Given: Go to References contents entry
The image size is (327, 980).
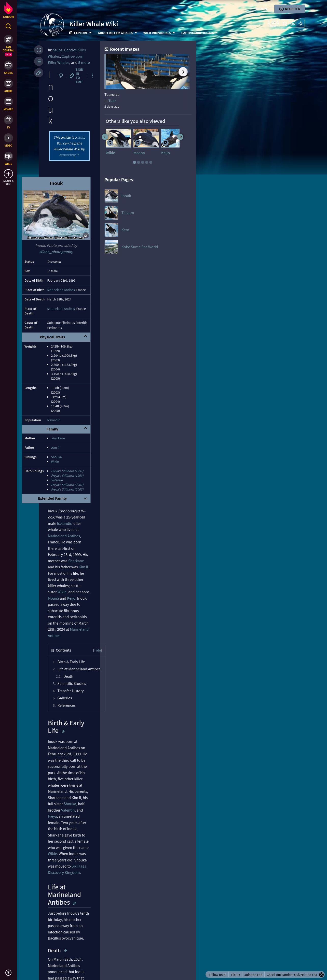Looking at the screenshot, I should click(66, 705).
